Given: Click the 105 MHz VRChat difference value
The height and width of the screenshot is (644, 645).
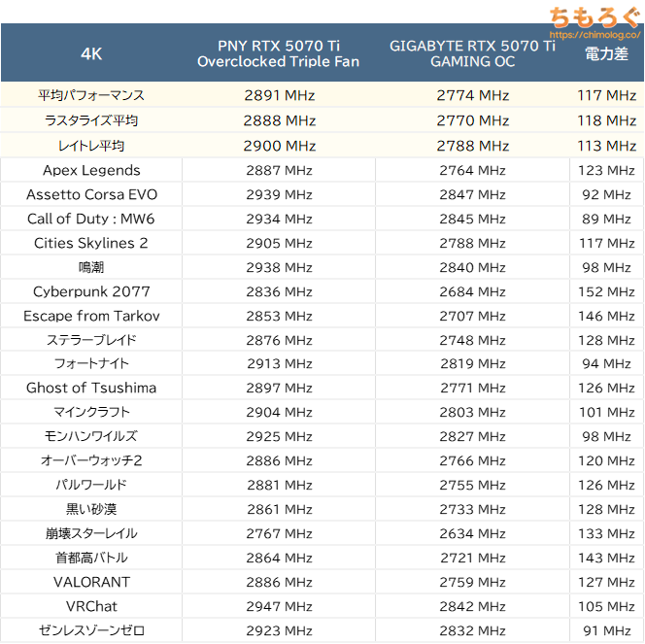Looking at the screenshot, I should [606, 606].
